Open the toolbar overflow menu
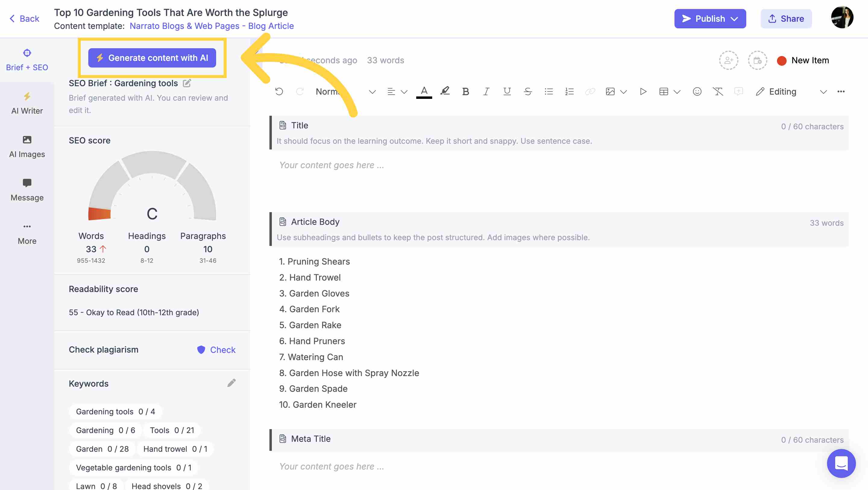The width and height of the screenshot is (868, 490). coord(841,91)
